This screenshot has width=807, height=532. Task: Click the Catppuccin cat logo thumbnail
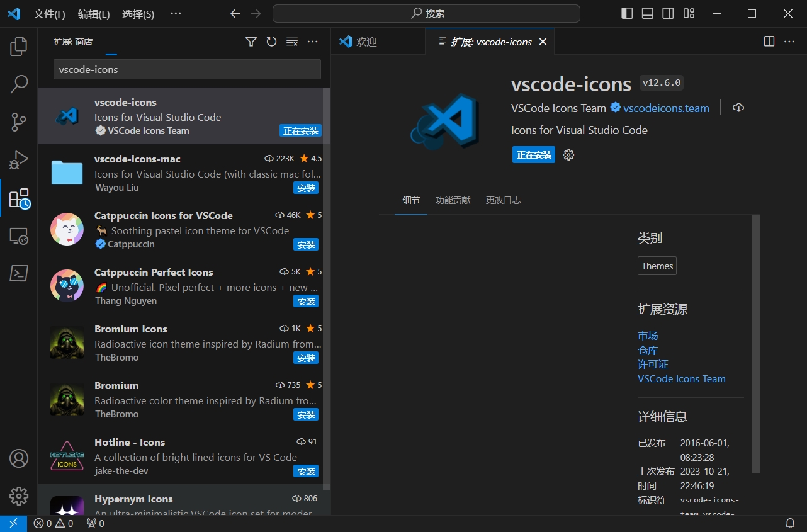(x=67, y=230)
